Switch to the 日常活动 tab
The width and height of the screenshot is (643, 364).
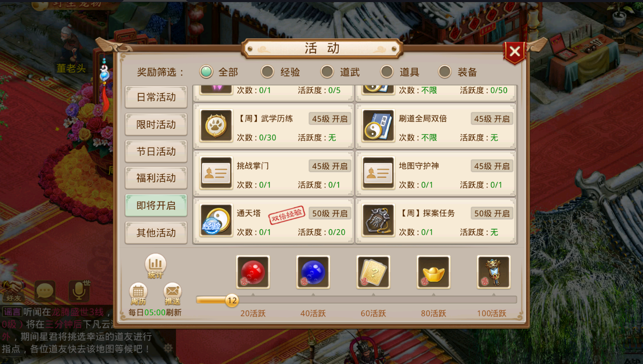[x=156, y=97]
